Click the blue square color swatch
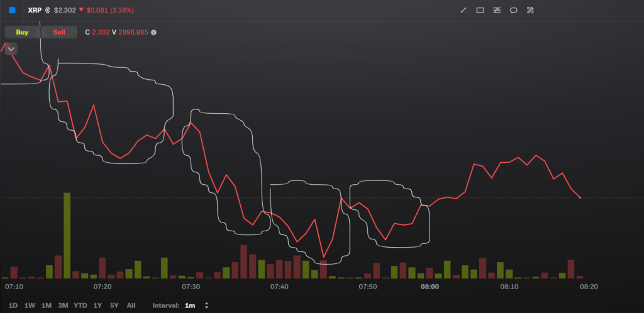The image size is (644, 313). click(x=13, y=10)
